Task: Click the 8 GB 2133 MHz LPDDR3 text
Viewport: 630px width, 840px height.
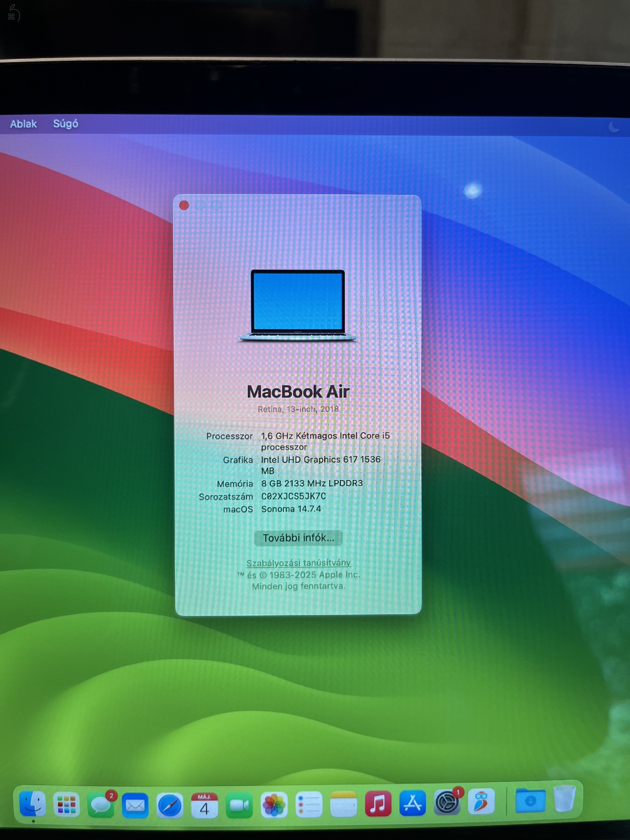Action: (312, 483)
